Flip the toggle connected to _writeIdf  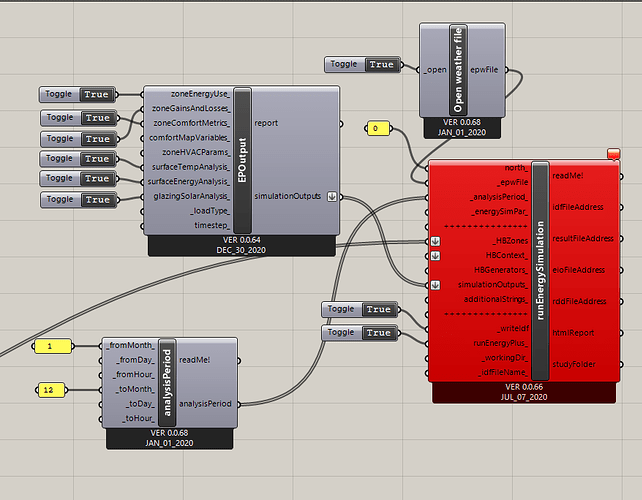[378, 310]
